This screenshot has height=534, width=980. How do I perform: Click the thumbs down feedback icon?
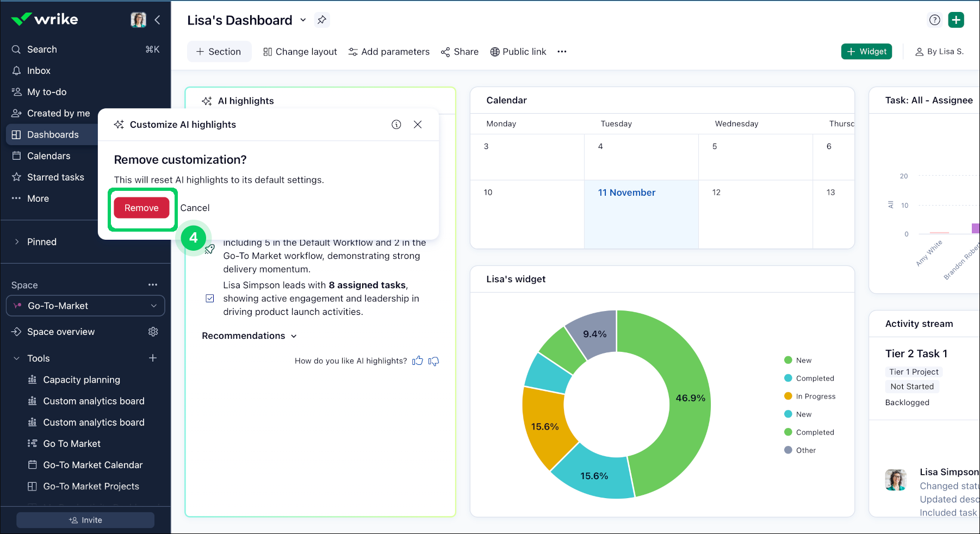[433, 361]
